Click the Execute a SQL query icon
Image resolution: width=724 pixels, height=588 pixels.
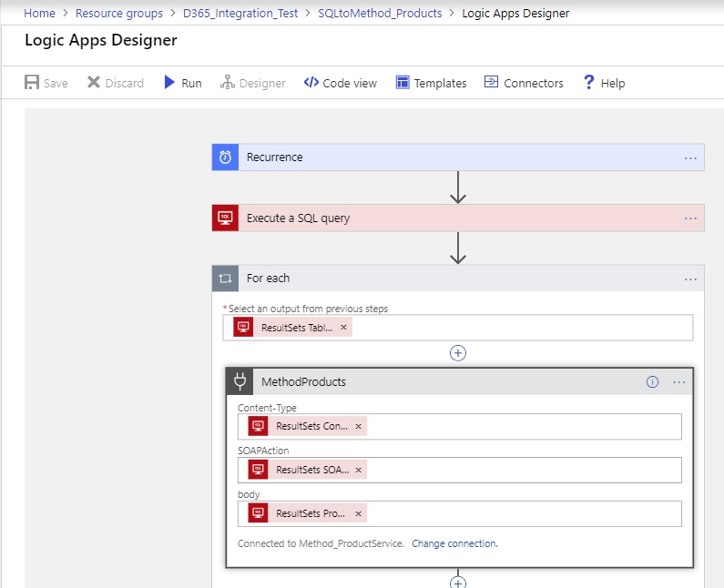pyautogui.click(x=225, y=218)
